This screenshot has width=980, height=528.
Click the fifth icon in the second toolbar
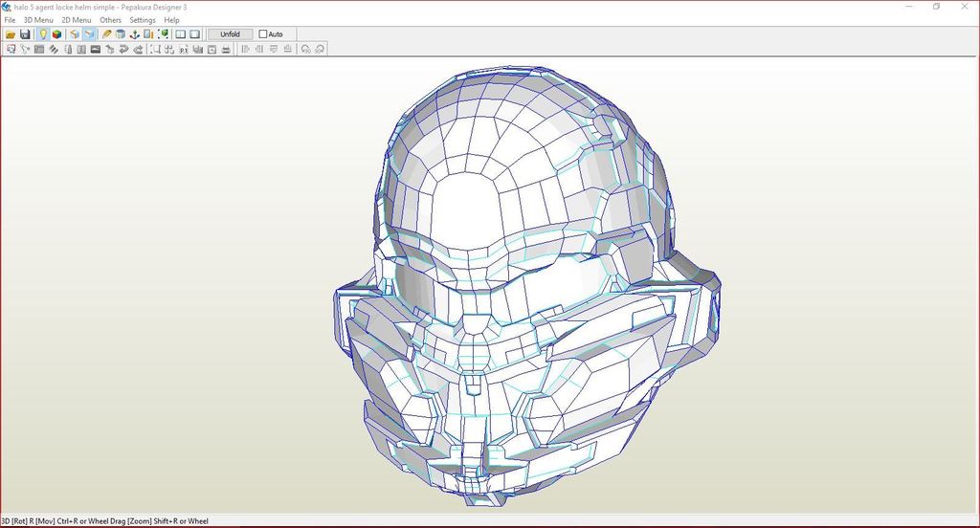(x=68, y=50)
